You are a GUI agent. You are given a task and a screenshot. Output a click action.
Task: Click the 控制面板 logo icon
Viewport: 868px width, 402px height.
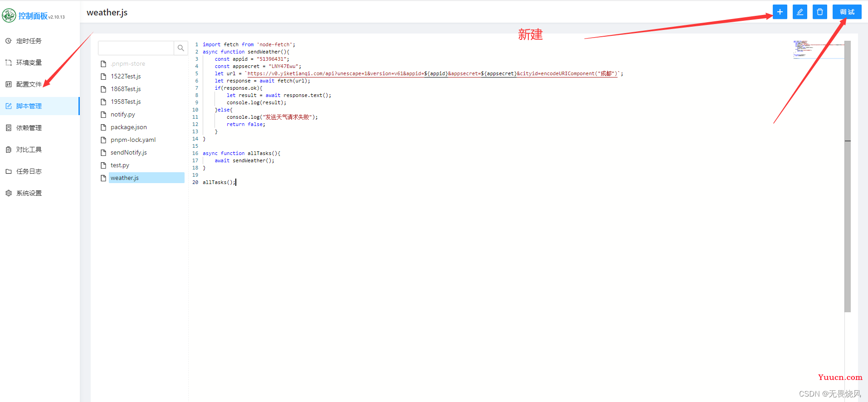9,15
